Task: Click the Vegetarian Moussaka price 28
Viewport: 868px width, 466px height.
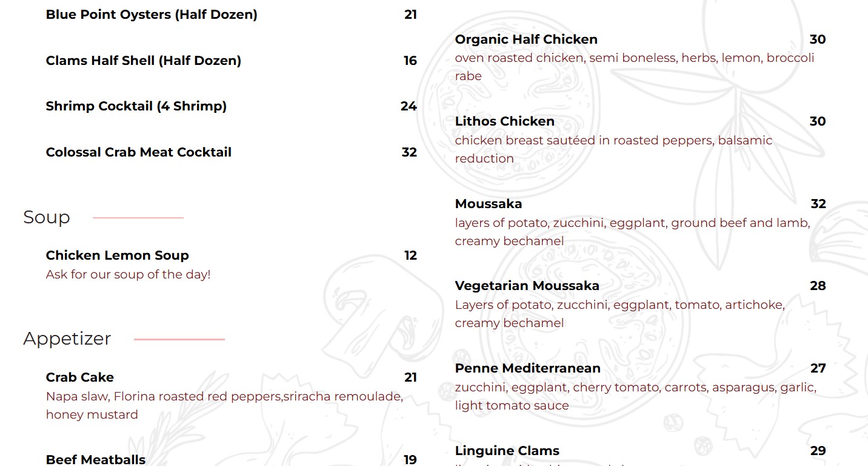Action: click(818, 286)
